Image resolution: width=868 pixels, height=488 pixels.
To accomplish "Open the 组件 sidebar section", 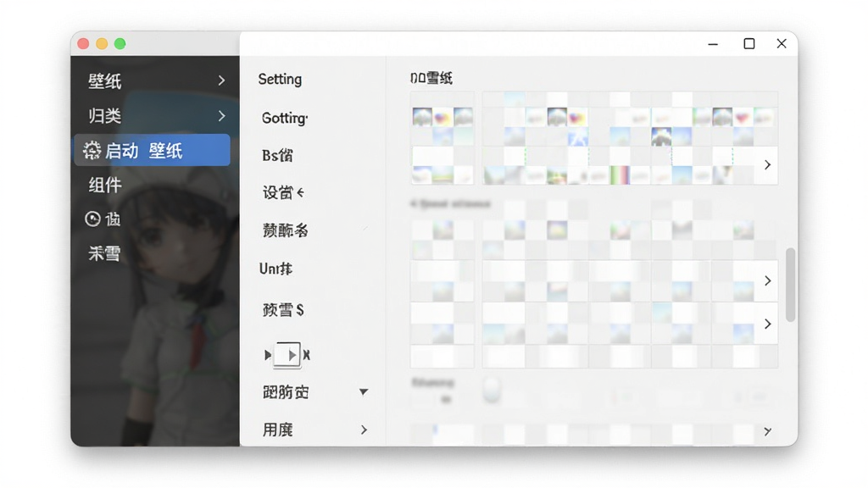I will (x=105, y=185).
